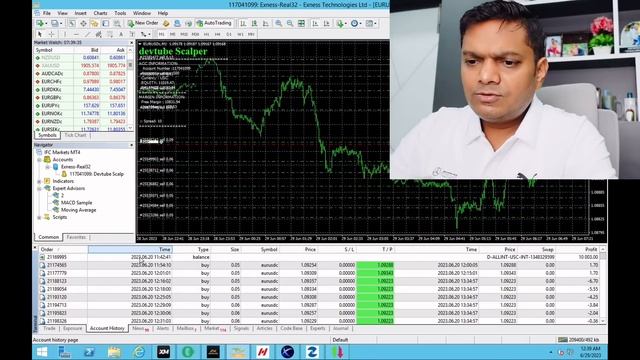640x360 pixels.
Task: Toggle the Terminal panel icon
Action: [105, 23]
